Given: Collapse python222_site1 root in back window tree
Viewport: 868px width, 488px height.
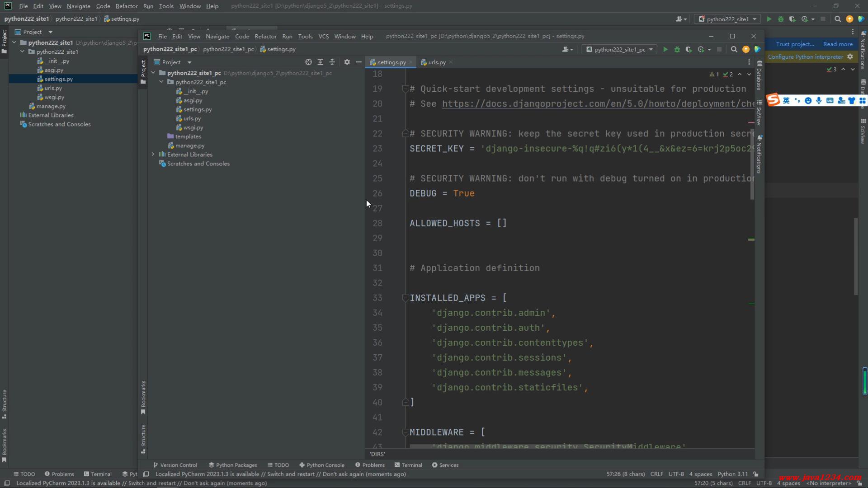Looking at the screenshot, I should [x=14, y=42].
